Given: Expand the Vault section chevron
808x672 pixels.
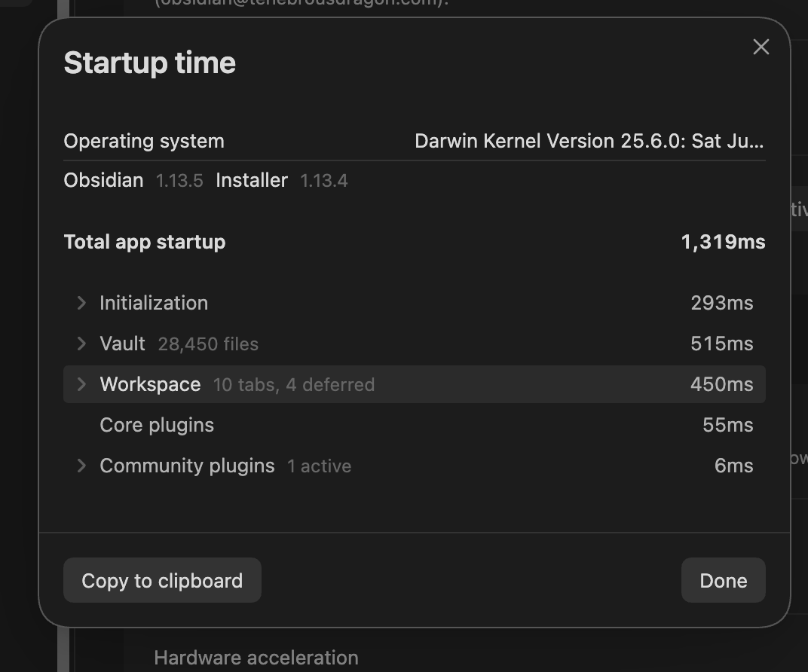Looking at the screenshot, I should (81, 344).
